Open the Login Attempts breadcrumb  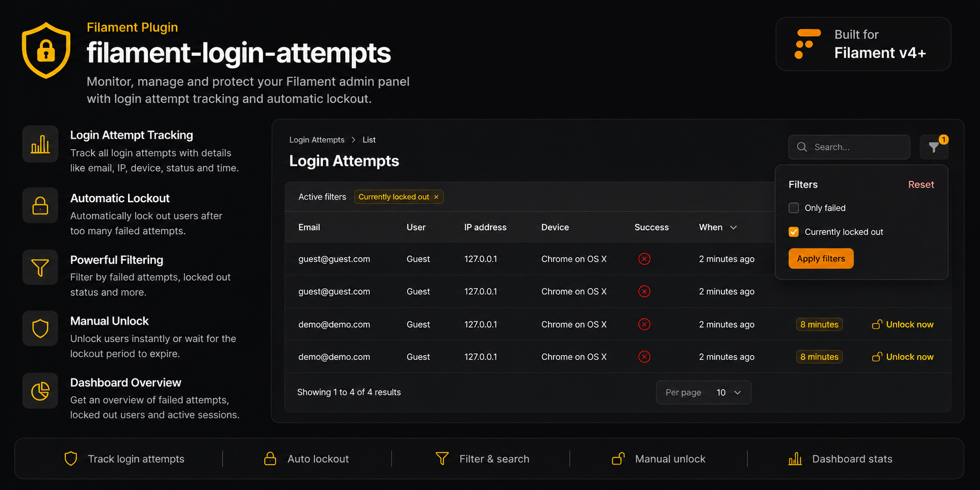coord(317,140)
